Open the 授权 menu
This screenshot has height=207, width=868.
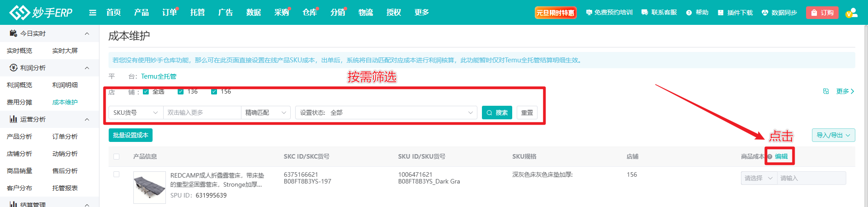(x=394, y=12)
